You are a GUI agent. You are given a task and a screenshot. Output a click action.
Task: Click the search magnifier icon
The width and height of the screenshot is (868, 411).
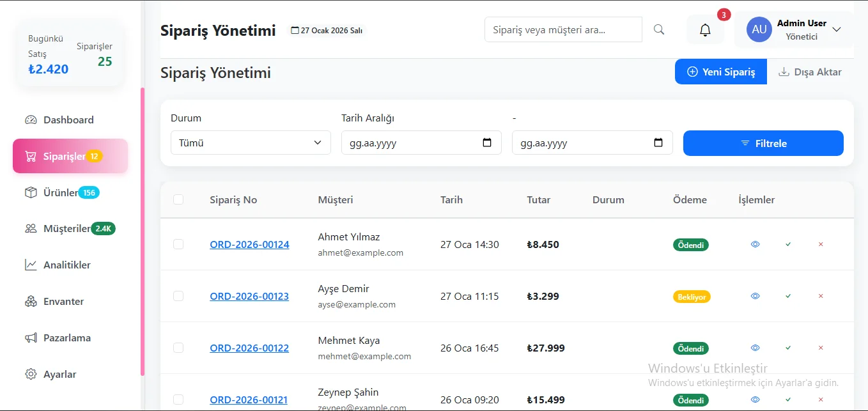(x=659, y=29)
